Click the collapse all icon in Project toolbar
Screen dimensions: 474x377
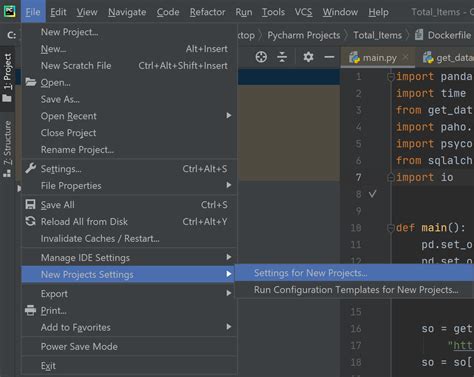[282, 57]
